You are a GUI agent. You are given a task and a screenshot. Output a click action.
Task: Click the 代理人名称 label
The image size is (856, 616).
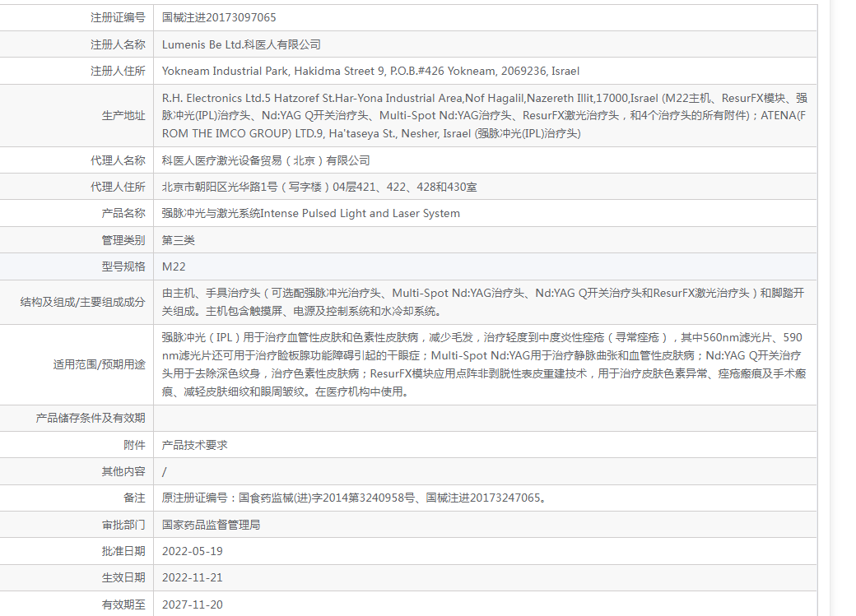point(118,160)
